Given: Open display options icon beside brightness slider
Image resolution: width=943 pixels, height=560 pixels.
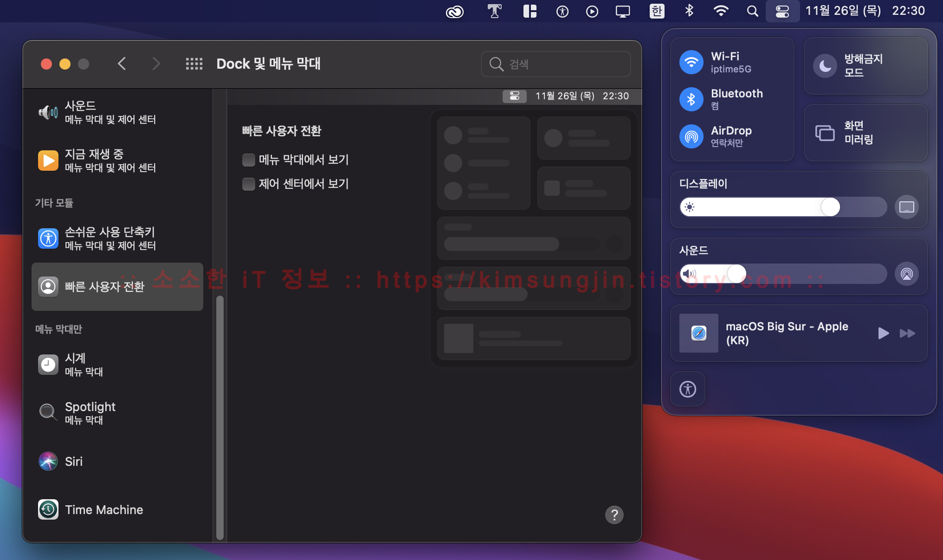Looking at the screenshot, I should [906, 207].
